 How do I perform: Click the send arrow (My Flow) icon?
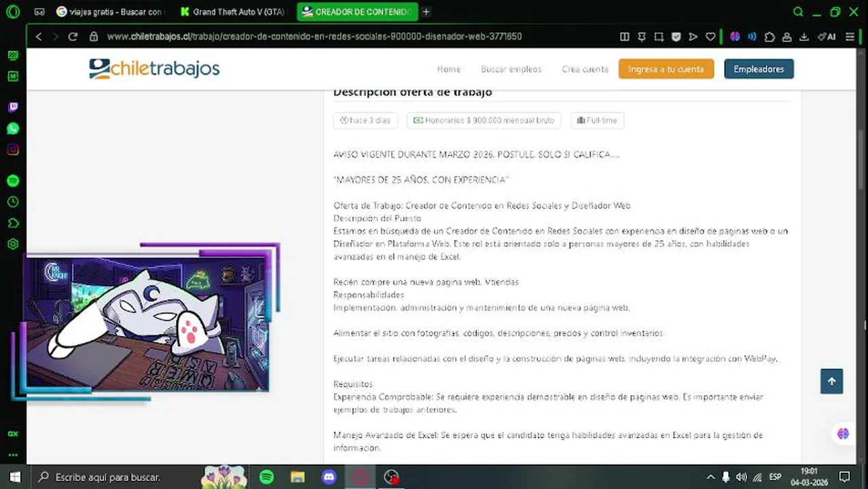click(x=693, y=37)
